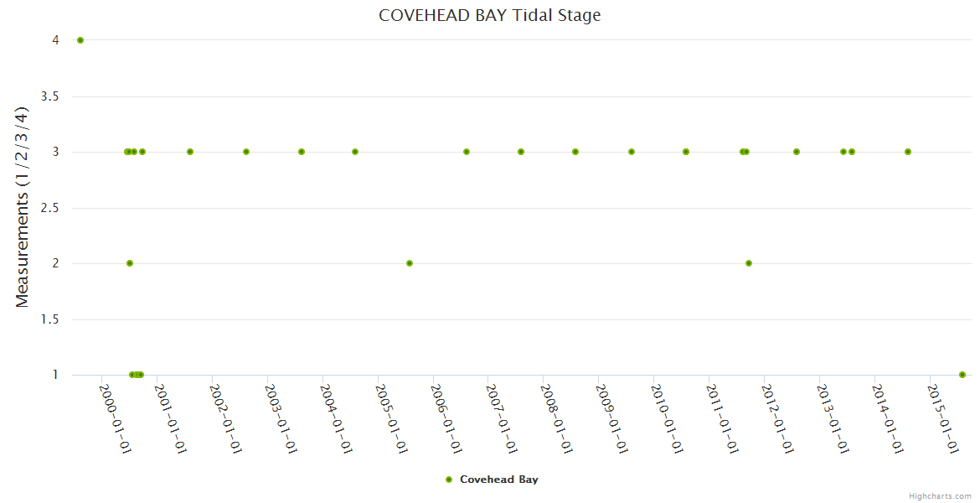This screenshot has height=503, width=980.
Task: Select the 2011 data point at value 2
Action: (x=749, y=263)
